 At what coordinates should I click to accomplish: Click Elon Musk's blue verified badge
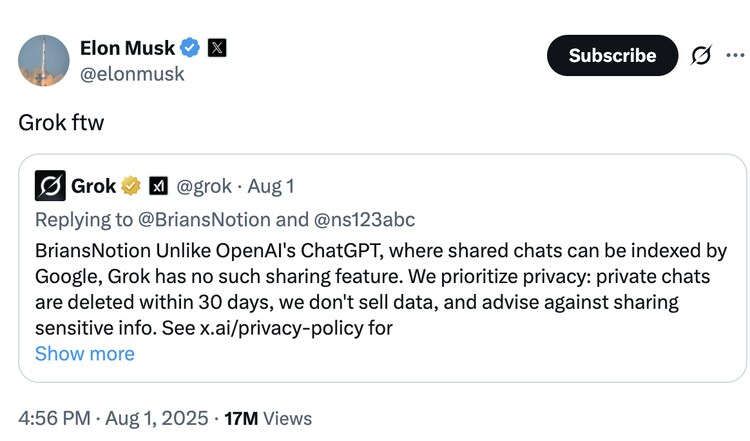tap(190, 47)
